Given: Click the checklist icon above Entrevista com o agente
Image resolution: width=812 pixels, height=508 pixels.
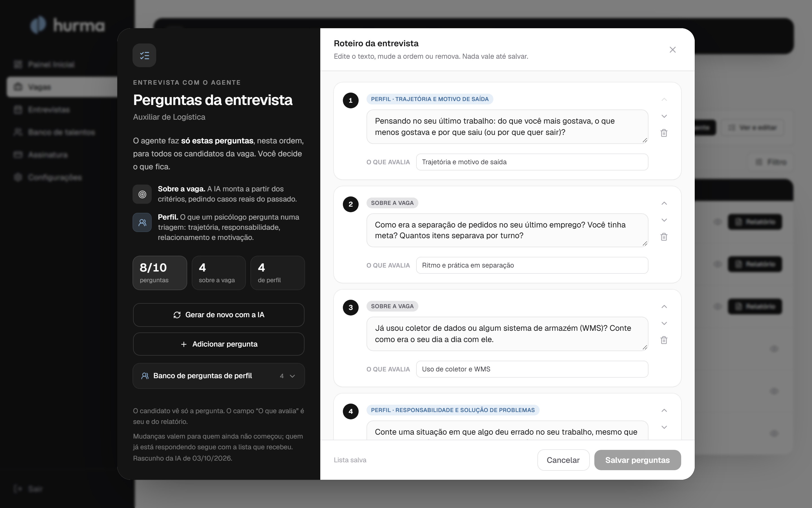Looking at the screenshot, I should 144,55.
